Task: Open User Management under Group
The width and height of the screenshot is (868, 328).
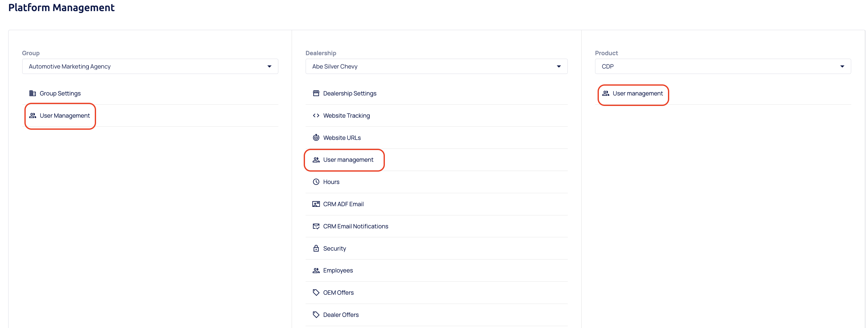Action: [65, 116]
